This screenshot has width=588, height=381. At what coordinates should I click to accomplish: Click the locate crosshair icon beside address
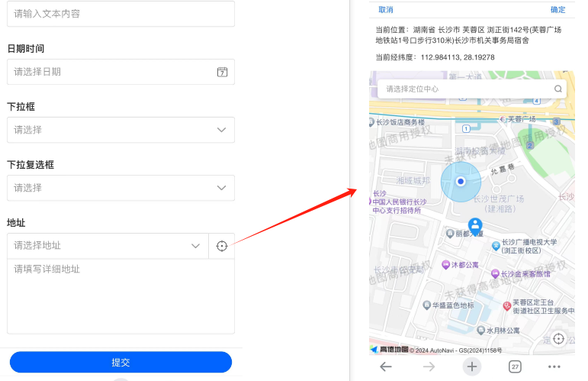(222, 246)
